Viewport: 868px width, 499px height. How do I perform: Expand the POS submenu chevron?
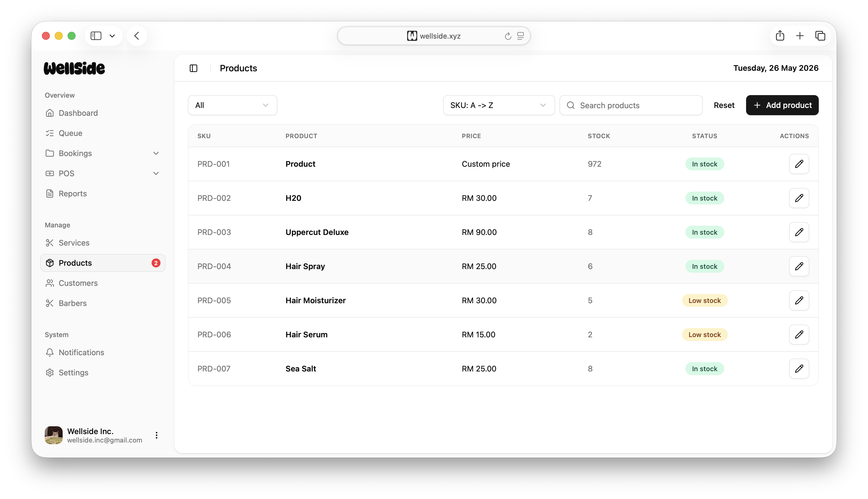click(156, 173)
